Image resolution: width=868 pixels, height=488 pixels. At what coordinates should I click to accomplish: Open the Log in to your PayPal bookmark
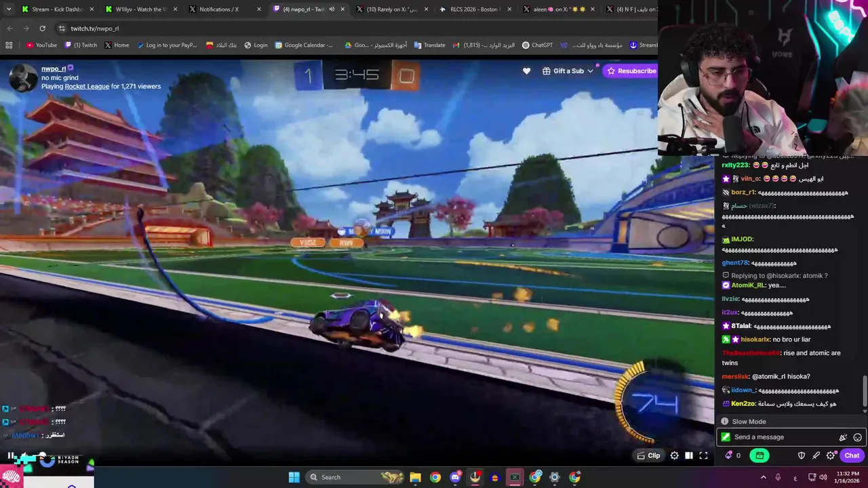coord(167,45)
